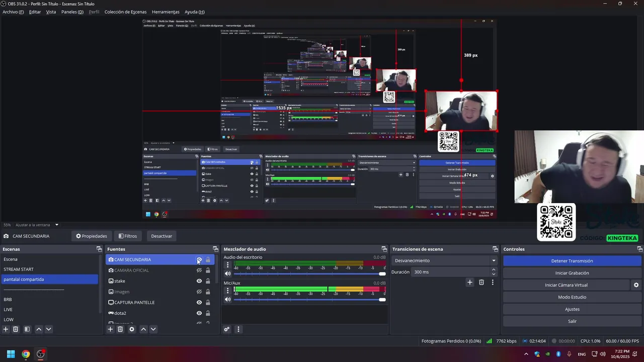Viewport: 644px width, 362px height.
Task: Open advanced audio properties gears icon
Action: point(227,329)
